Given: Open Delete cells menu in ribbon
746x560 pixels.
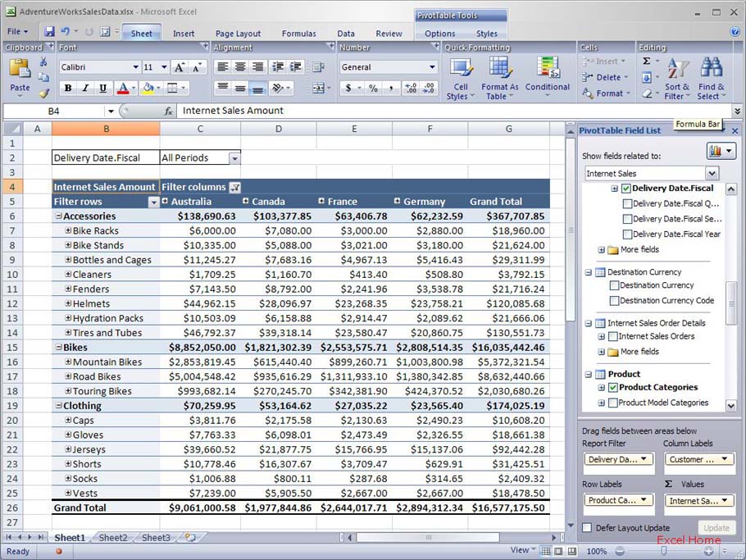Looking at the screenshot, I should pyautogui.click(x=605, y=77).
